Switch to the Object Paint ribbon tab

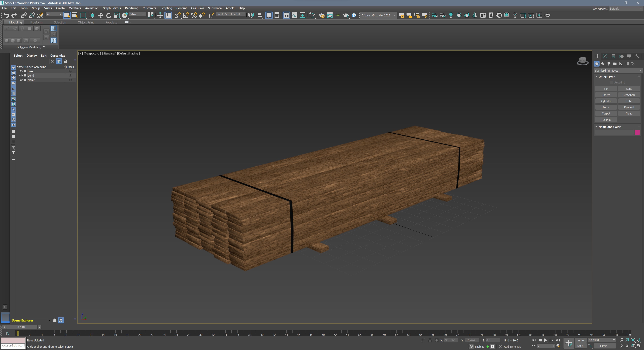point(86,22)
